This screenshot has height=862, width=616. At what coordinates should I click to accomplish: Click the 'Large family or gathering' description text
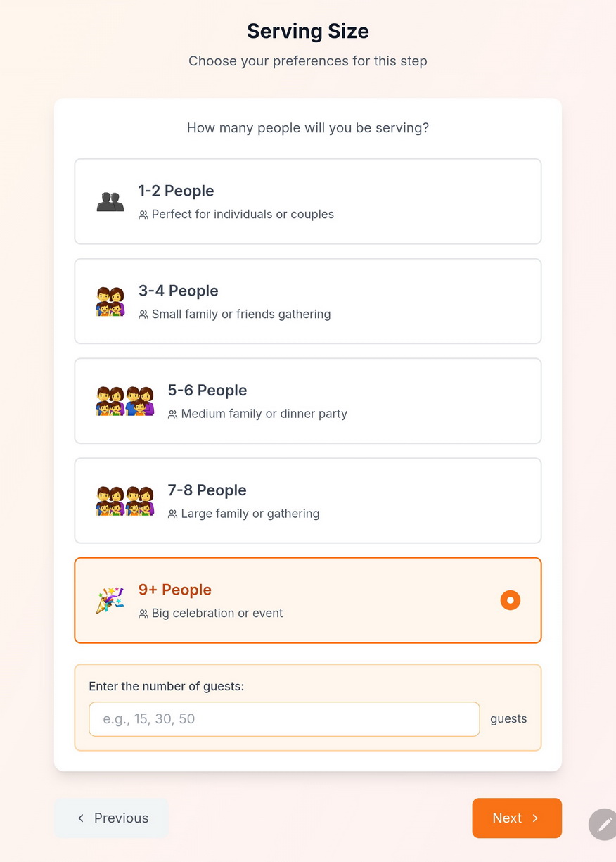[x=250, y=514]
